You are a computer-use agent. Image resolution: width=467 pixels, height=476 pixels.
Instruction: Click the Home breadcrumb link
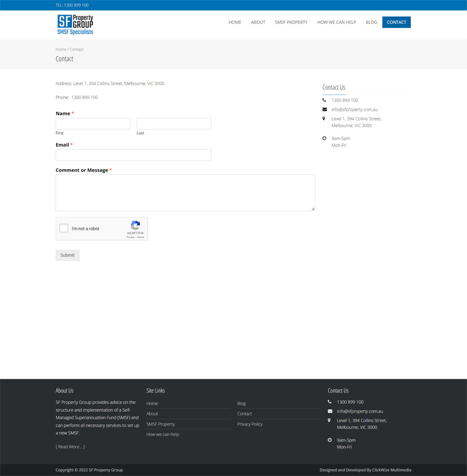(x=61, y=49)
